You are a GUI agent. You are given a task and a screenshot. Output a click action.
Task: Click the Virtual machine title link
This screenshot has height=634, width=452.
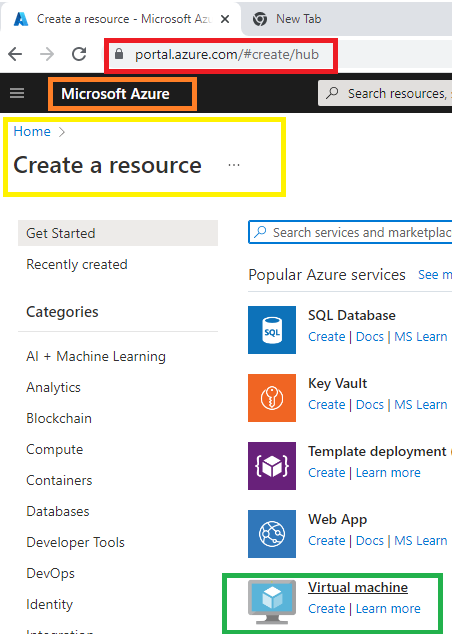tap(358, 587)
